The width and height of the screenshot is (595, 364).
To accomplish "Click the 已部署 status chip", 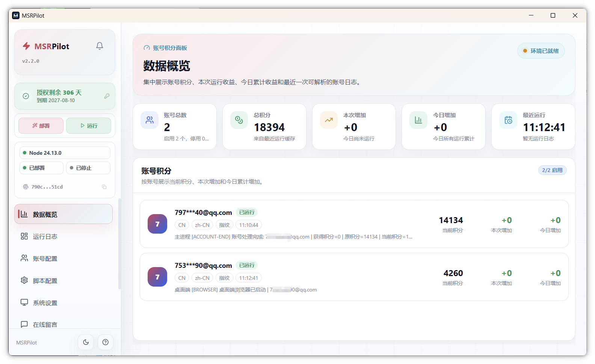I will (41, 168).
